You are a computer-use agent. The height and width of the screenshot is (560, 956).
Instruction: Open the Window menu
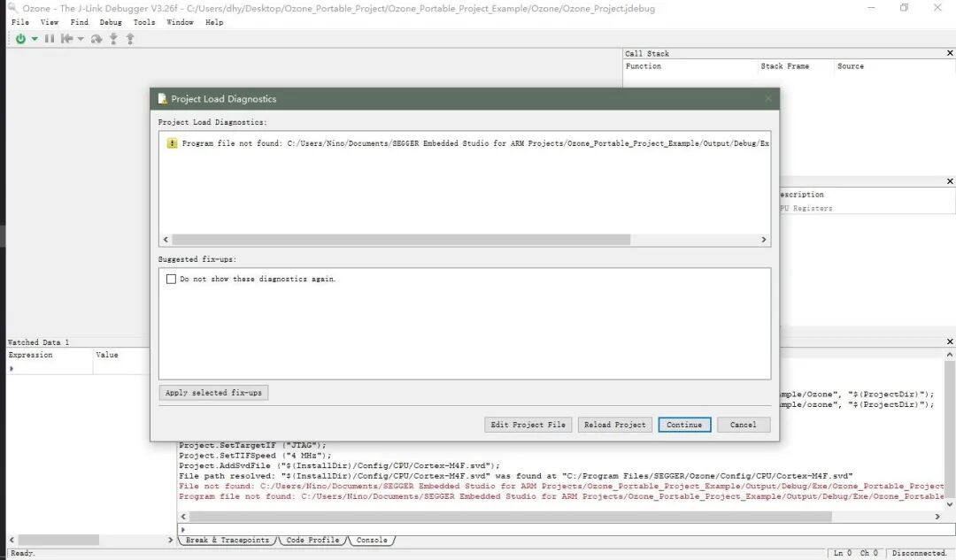[x=180, y=22]
